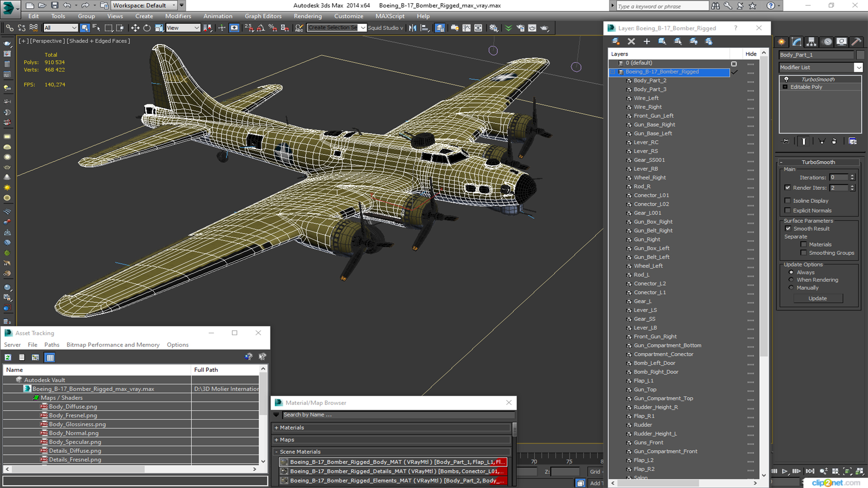Enable Separate by Materials checkbox

[803, 244]
